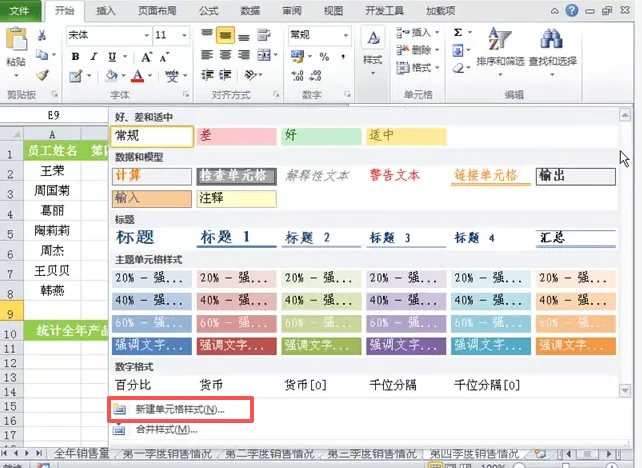Screen dimensions: 642x468
Task: Click the E9 name box
Action: click(54, 115)
